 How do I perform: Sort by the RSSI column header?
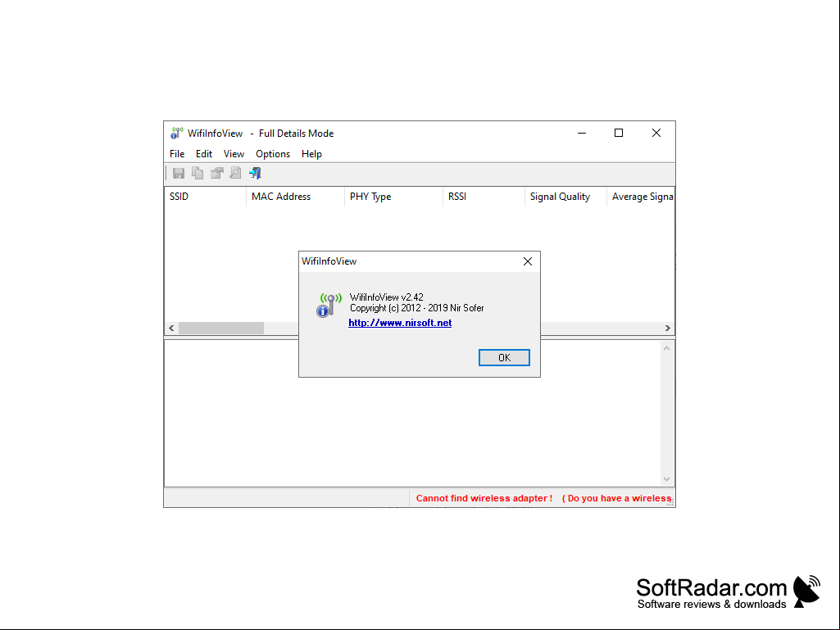[x=484, y=197]
